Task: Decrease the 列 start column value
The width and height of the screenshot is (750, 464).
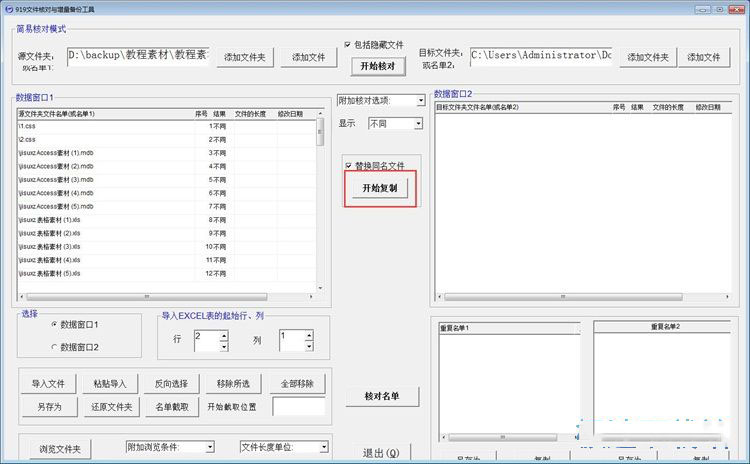Action: (309, 346)
